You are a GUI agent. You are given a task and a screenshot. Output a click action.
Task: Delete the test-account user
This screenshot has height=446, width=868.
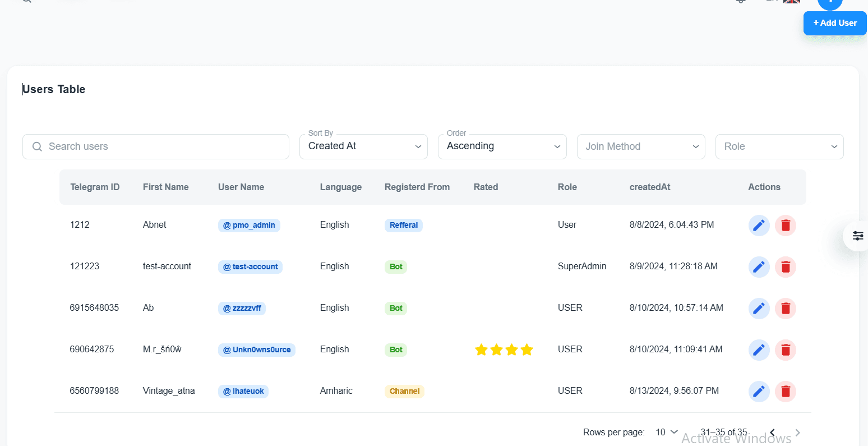click(x=786, y=267)
